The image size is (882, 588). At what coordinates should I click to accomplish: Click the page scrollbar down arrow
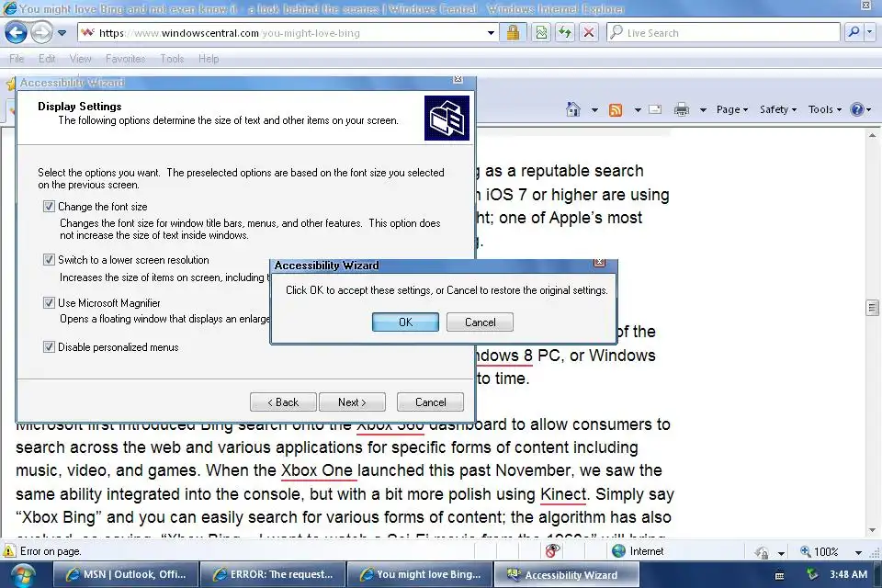point(872,529)
